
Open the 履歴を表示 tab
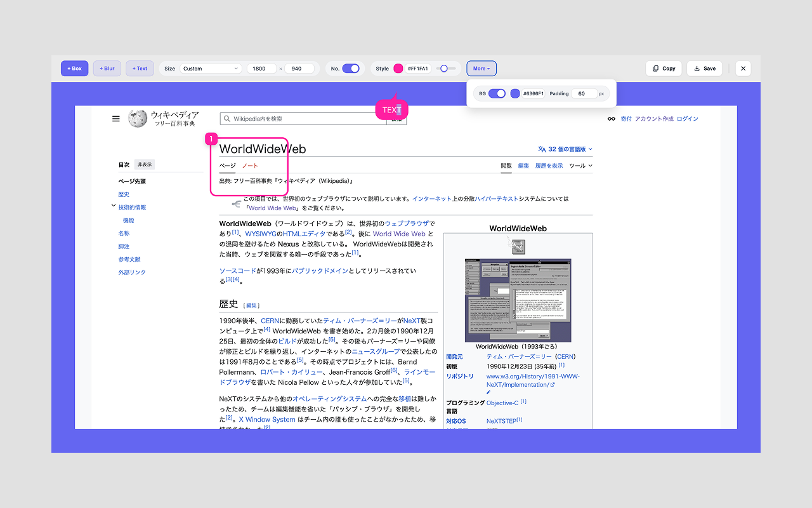549,166
